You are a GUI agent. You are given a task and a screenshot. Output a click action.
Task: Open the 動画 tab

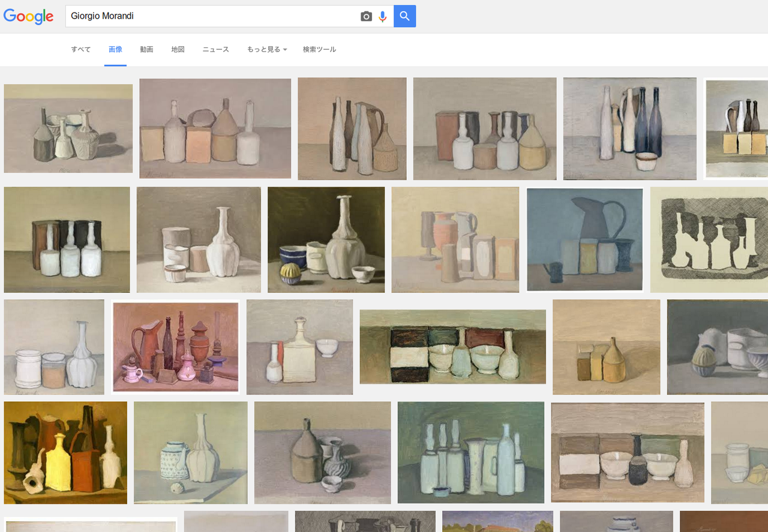(x=147, y=49)
